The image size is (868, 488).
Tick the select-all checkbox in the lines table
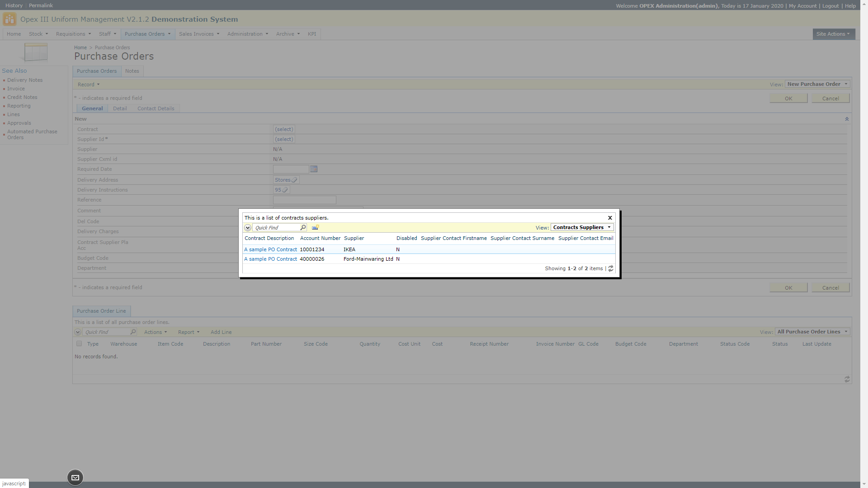[x=79, y=344]
